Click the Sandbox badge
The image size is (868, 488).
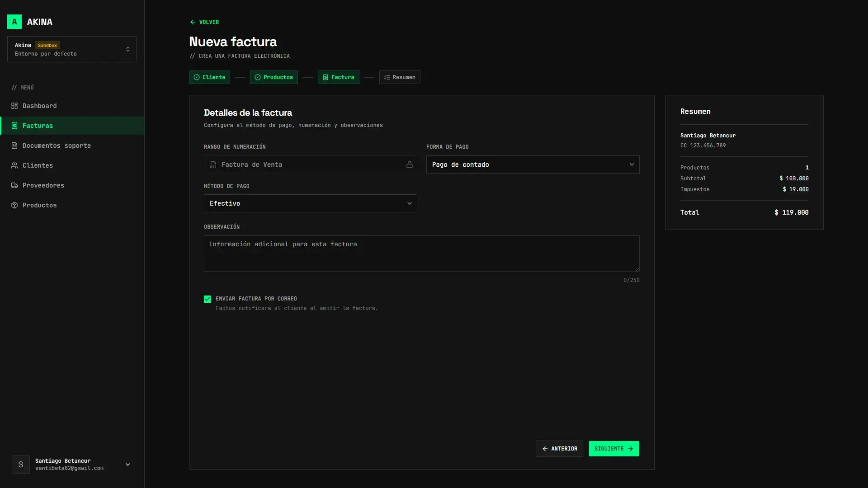click(47, 45)
